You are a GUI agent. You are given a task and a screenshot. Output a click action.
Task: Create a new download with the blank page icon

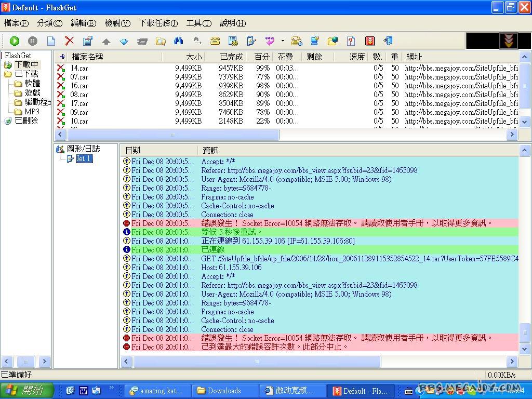(51, 41)
